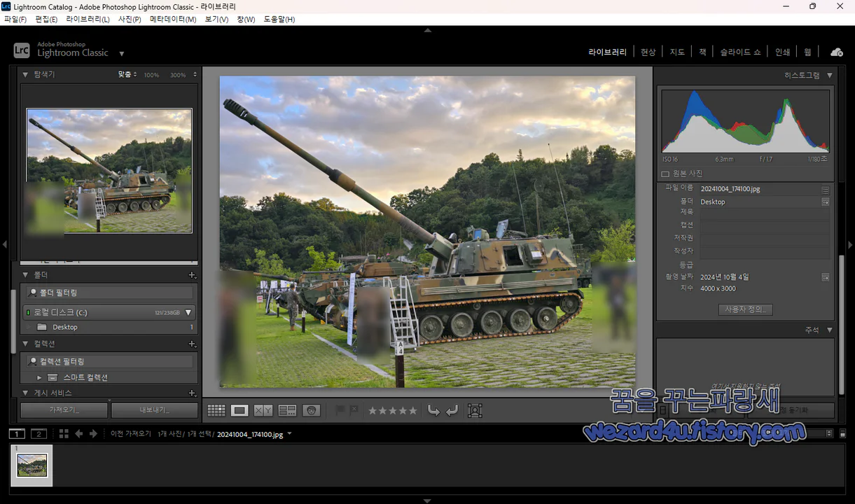Viewport: 855px width, 504px height.
Task: Click the arrow button beside Desktop folder field
Action: click(x=826, y=202)
